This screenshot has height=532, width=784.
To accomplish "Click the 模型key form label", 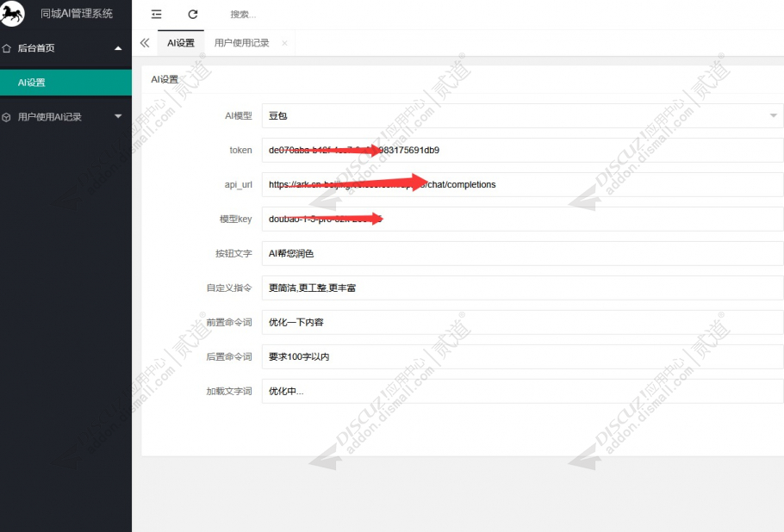I will pyautogui.click(x=235, y=220).
